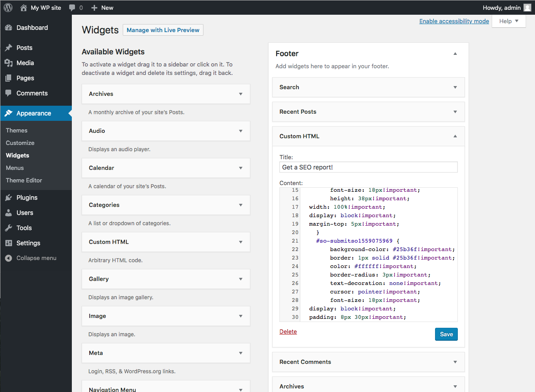Viewport: 535px width, 392px height.
Task: Click the home icon beside My WP site
Action: (24, 8)
